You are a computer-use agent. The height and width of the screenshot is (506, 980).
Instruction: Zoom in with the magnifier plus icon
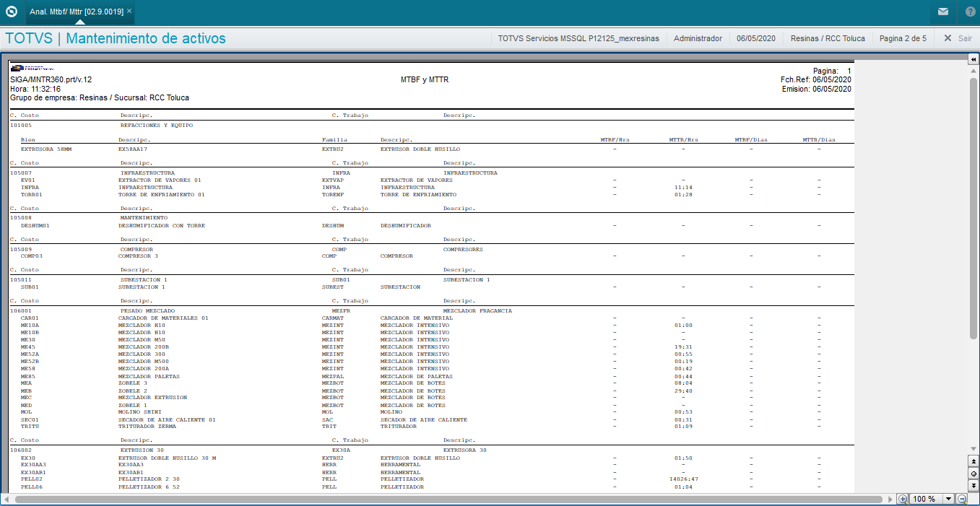pyautogui.click(x=902, y=499)
